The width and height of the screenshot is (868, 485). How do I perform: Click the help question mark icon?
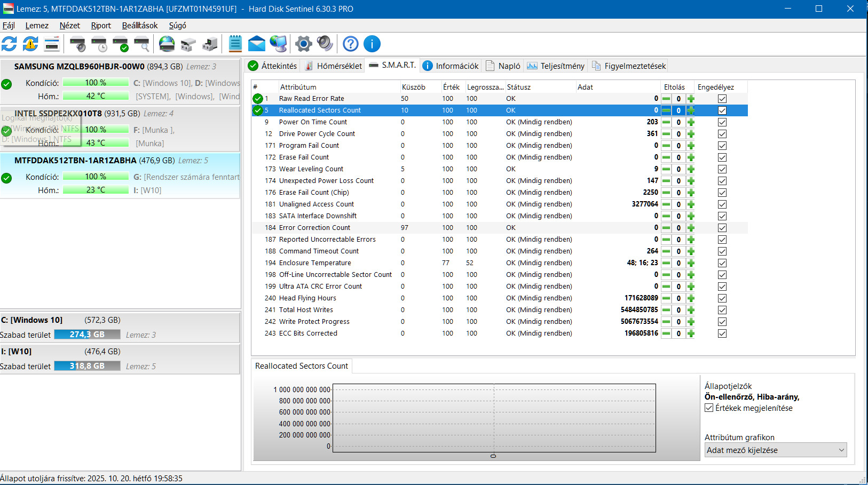click(x=350, y=44)
